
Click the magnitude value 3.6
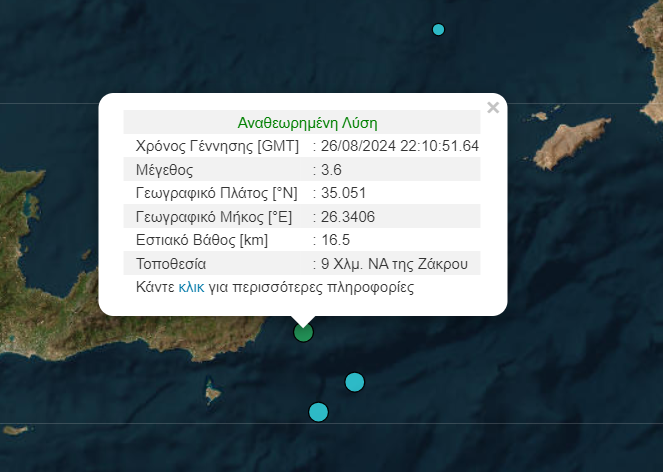(331, 170)
